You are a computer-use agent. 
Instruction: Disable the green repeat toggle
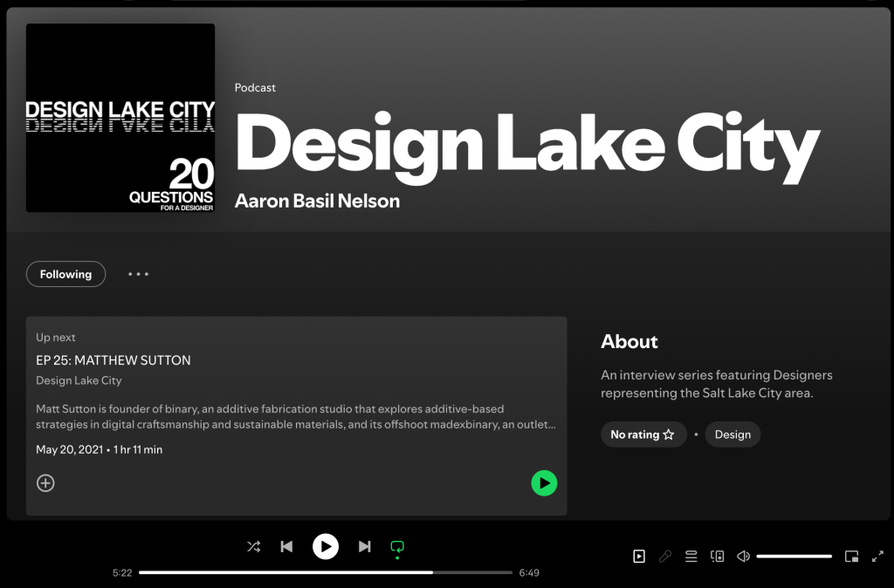coord(397,547)
